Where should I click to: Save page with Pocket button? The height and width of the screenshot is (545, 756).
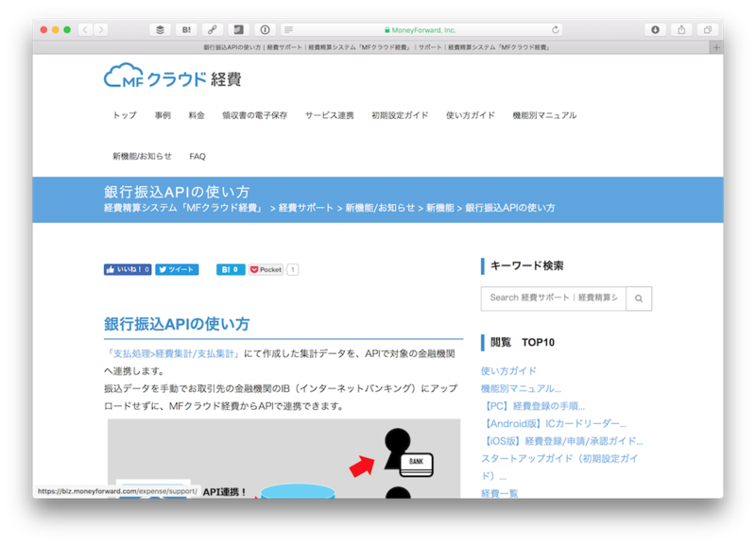pos(266,269)
